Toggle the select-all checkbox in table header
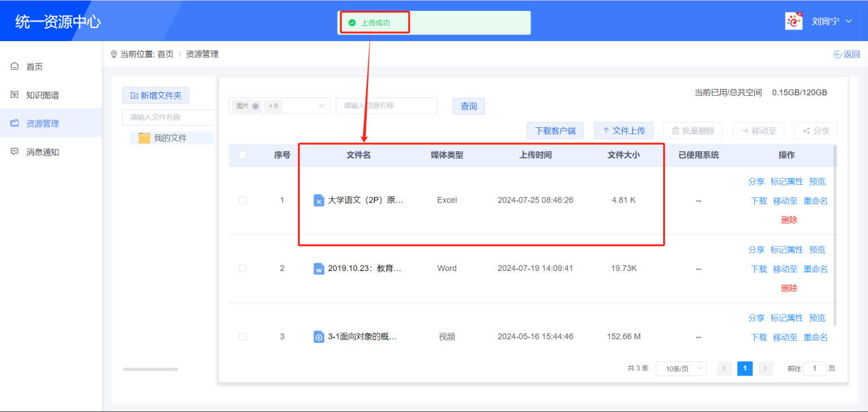This screenshot has height=412, width=868. click(243, 155)
